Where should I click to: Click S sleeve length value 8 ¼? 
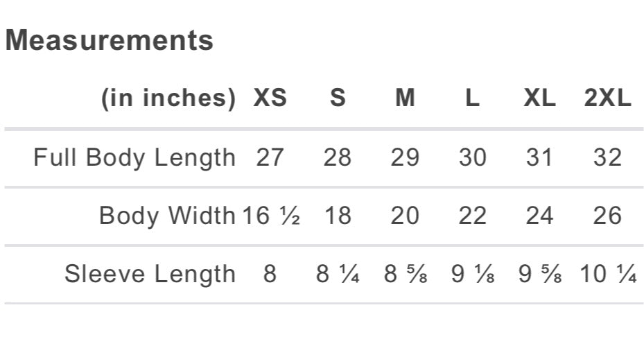(338, 274)
